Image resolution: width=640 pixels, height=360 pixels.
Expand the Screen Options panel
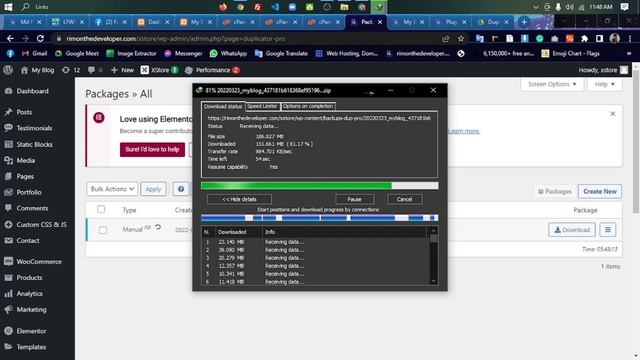(552, 84)
